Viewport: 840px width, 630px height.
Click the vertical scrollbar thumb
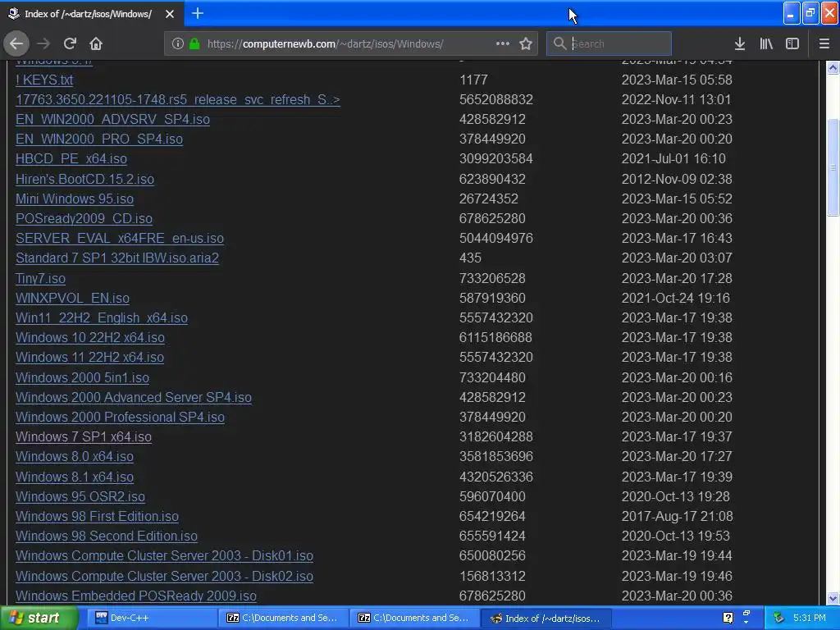833,167
